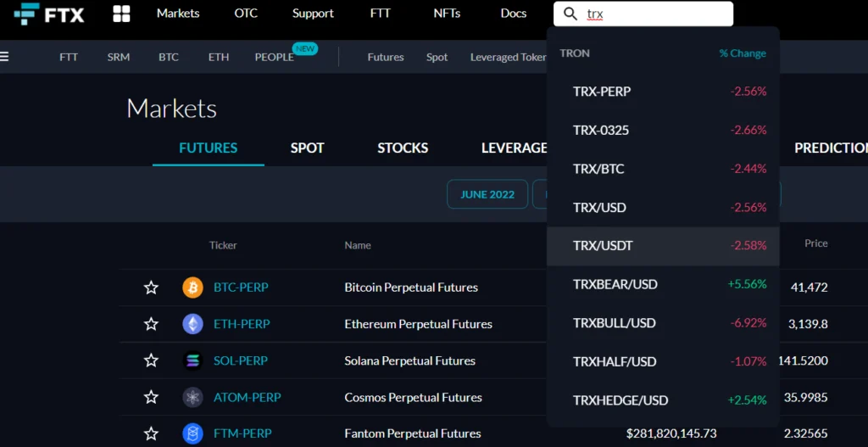Open the hamburger sidebar menu

pyautogui.click(x=4, y=57)
